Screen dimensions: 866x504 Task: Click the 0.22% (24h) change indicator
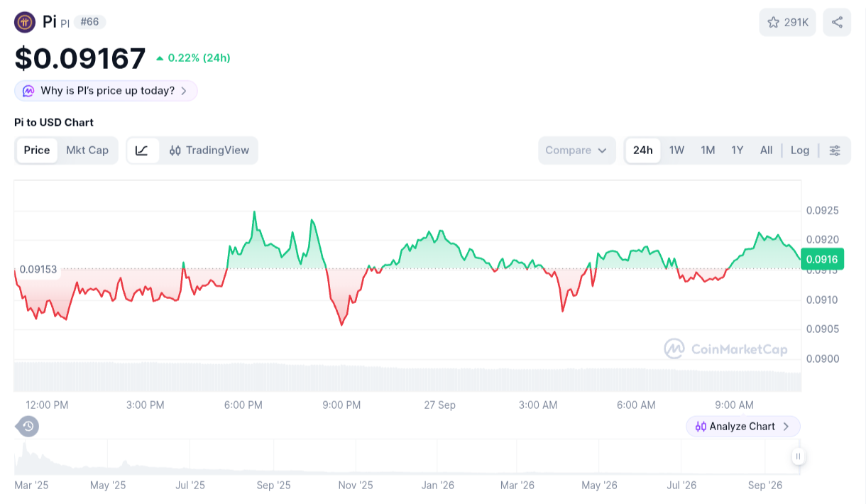(193, 58)
